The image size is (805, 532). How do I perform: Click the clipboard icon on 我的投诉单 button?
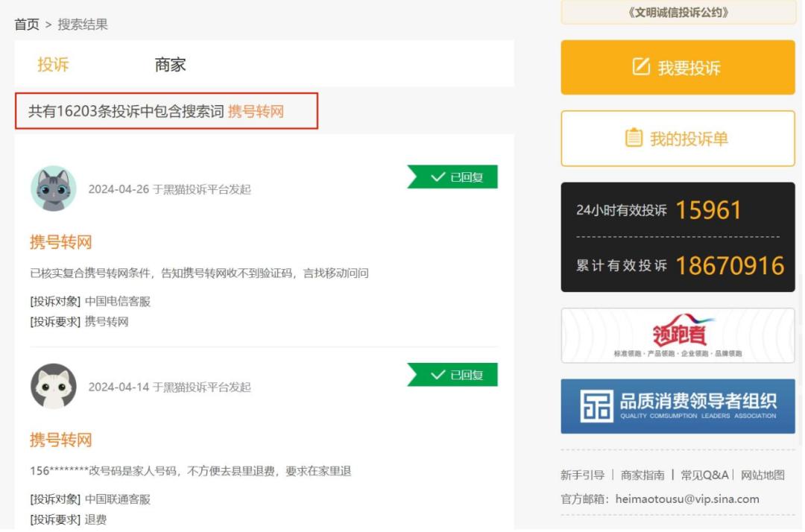point(634,139)
